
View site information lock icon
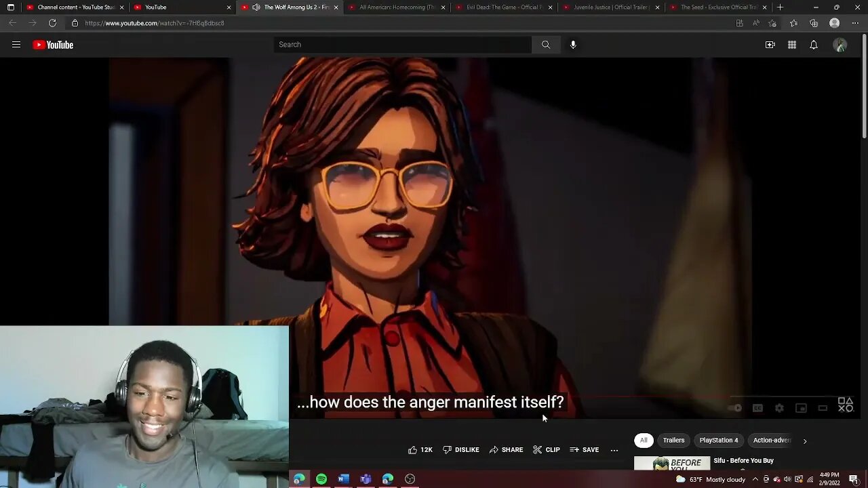(75, 23)
